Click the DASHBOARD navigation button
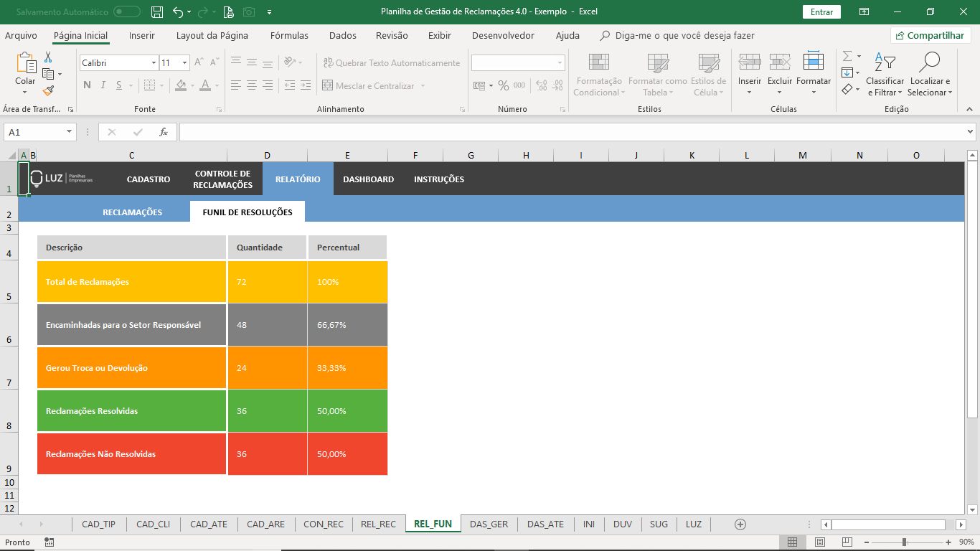Viewport: 980px width, 551px height. click(x=368, y=179)
